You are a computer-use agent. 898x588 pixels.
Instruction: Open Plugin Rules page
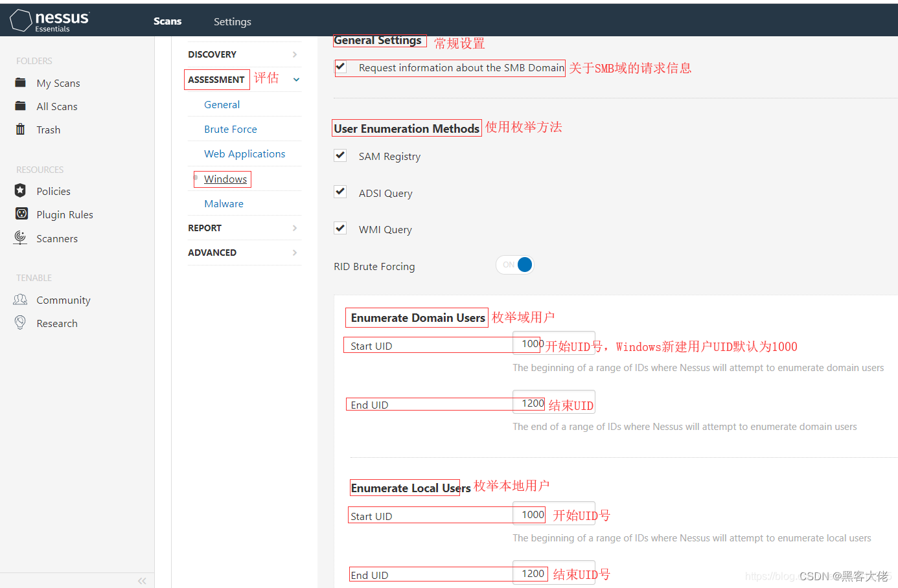click(65, 215)
